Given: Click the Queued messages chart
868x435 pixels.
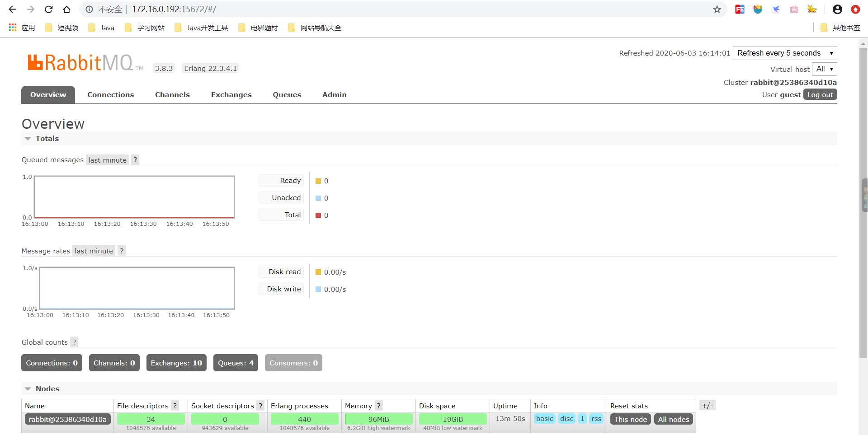Looking at the screenshot, I should coord(134,197).
